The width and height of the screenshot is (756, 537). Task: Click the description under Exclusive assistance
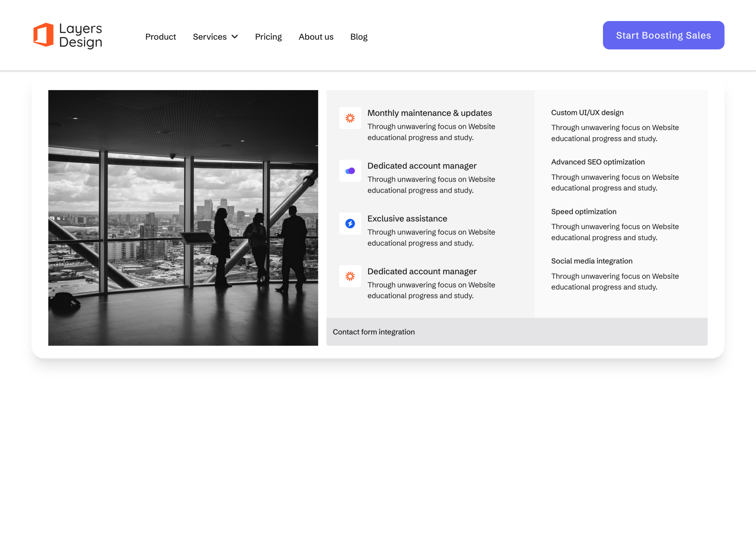tap(431, 237)
